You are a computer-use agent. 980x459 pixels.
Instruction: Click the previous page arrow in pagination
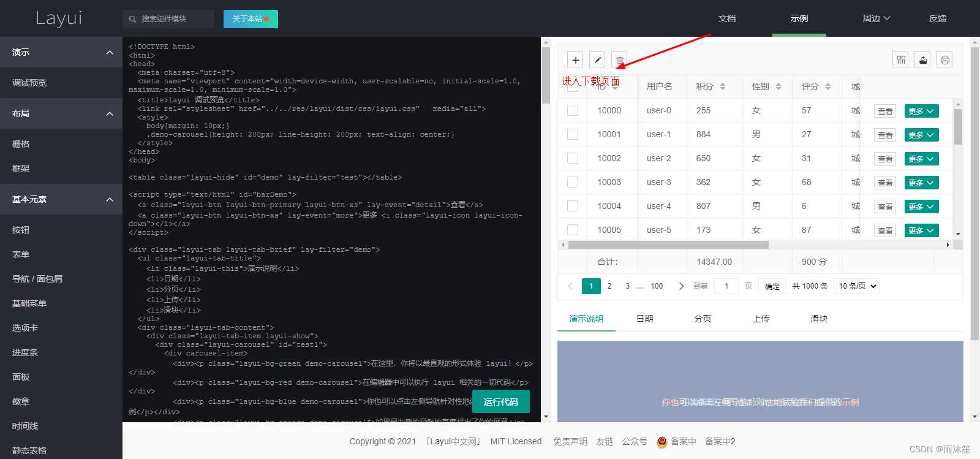click(x=570, y=286)
